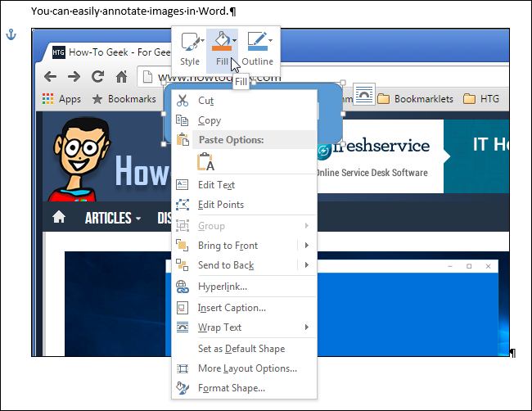Screen dimensions: 532x411
Task: Click the How-To Geek browser tab
Action: (110, 52)
